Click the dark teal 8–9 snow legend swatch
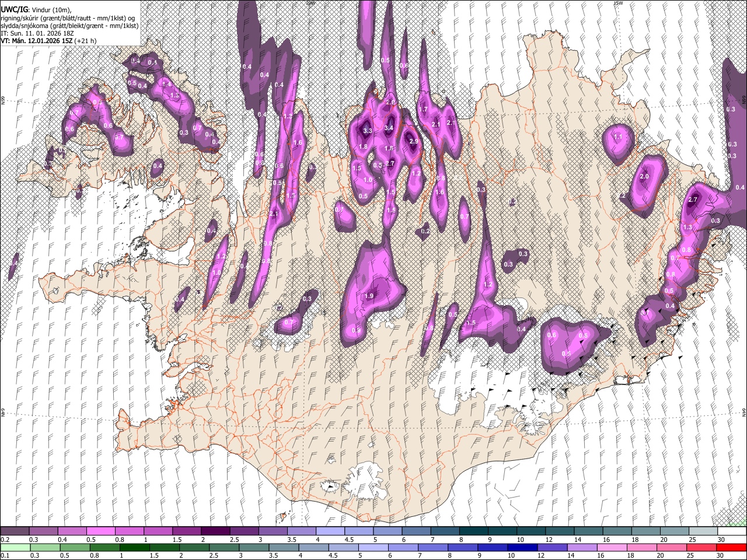This screenshot has height=560, width=747. pos(474,531)
